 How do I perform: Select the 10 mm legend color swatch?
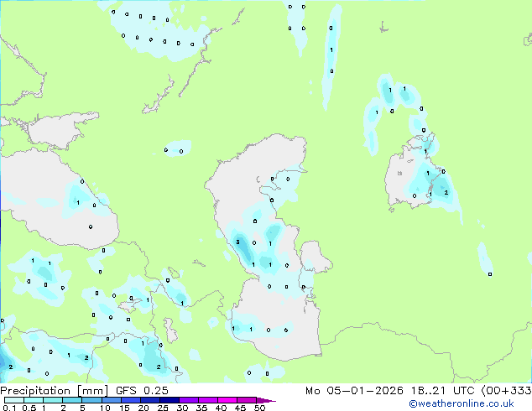111,400
